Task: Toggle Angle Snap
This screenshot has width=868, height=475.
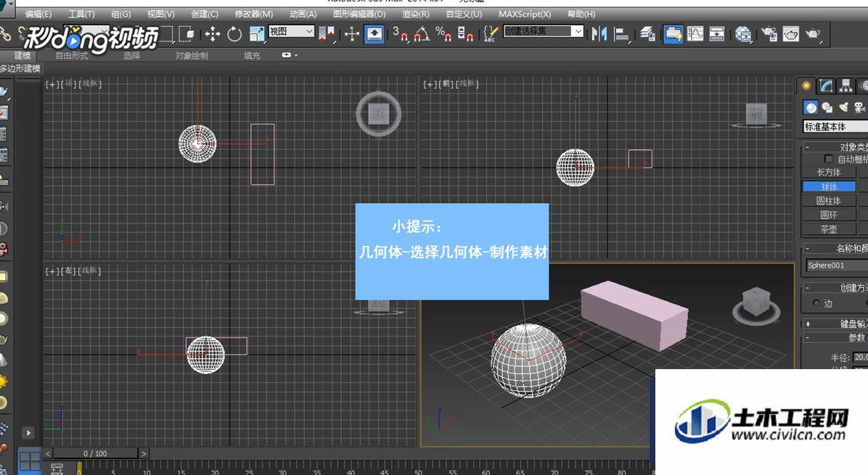Action: (422, 34)
